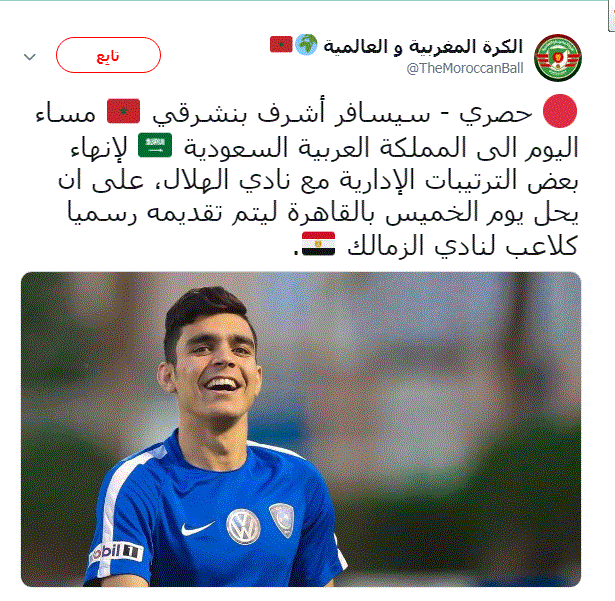Open the attached player photo
Screen dimensions: 615x601
pos(301,429)
